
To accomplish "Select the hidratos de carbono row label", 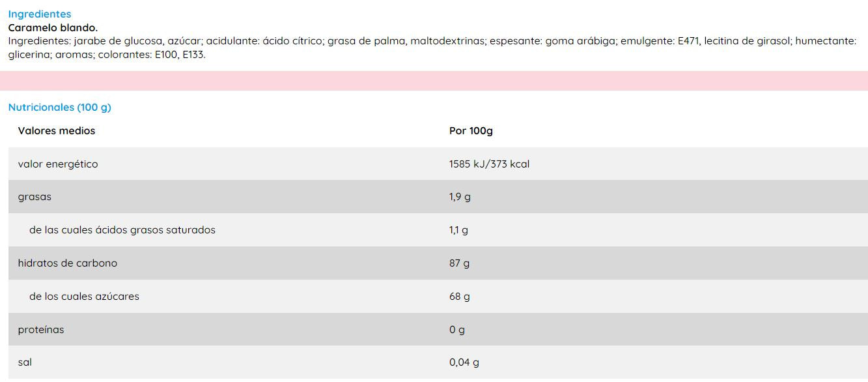I will pos(68,263).
